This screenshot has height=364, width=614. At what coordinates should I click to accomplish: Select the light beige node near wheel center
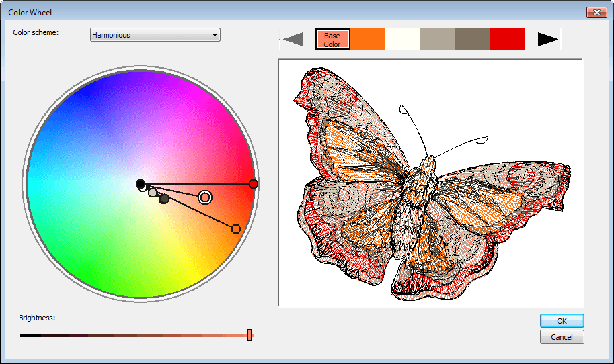click(153, 193)
